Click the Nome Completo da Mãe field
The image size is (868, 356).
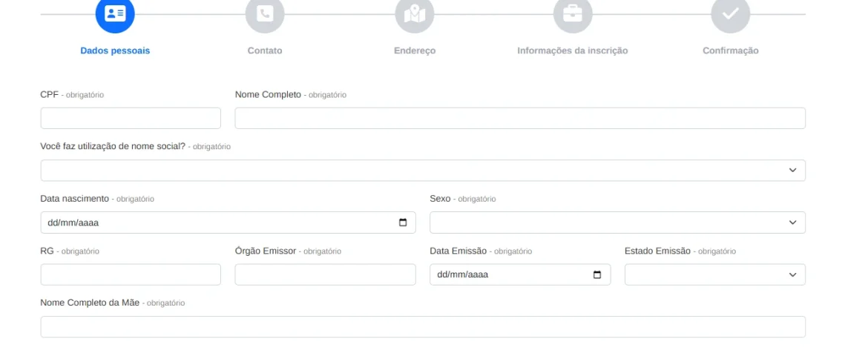coord(423,327)
